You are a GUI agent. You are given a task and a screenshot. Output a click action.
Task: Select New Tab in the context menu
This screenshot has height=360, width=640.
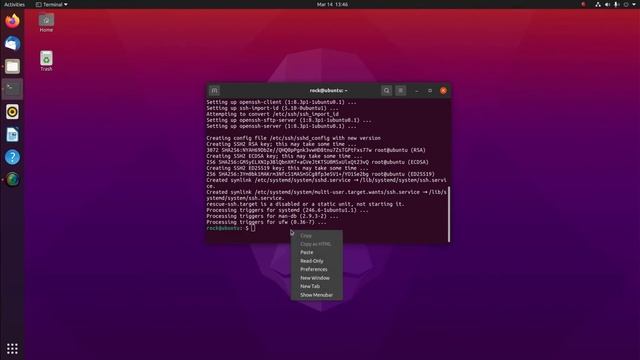(x=317, y=287)
